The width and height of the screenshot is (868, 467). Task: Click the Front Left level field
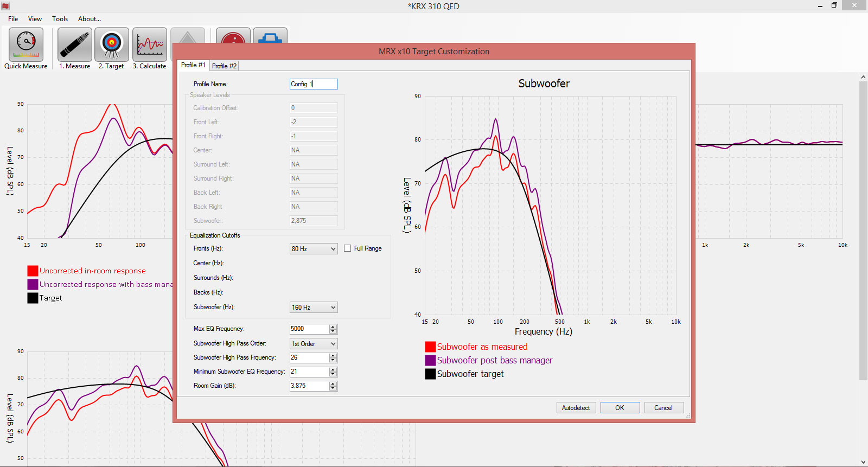(314, 122)
